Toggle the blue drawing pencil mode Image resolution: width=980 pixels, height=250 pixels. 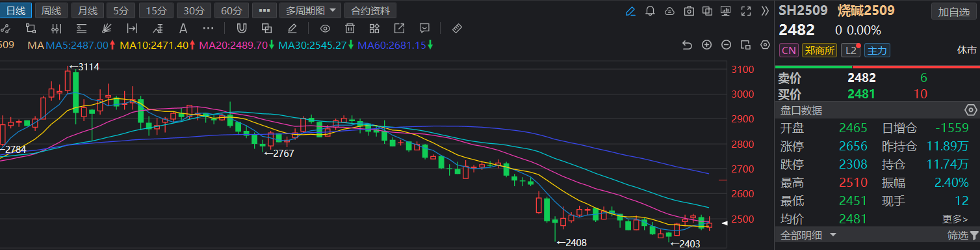point(630,11)
